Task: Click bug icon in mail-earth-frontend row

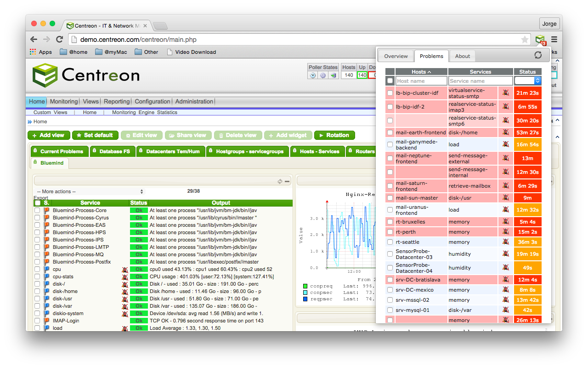Action: pyautogui.click(x=505, y=132)
